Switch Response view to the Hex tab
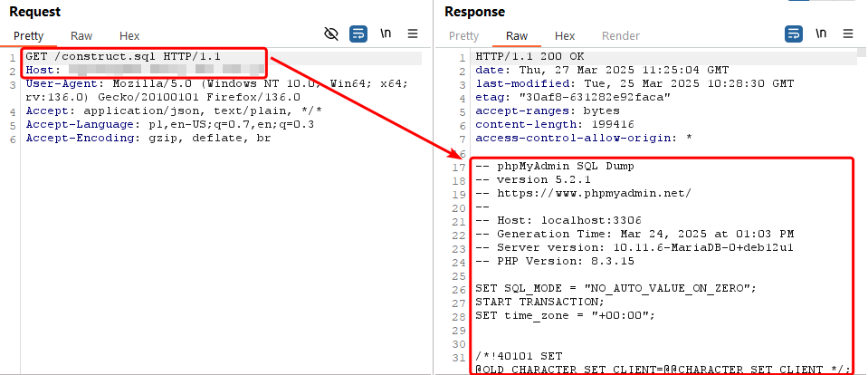868x375 pixels. [x=565, y=36]
